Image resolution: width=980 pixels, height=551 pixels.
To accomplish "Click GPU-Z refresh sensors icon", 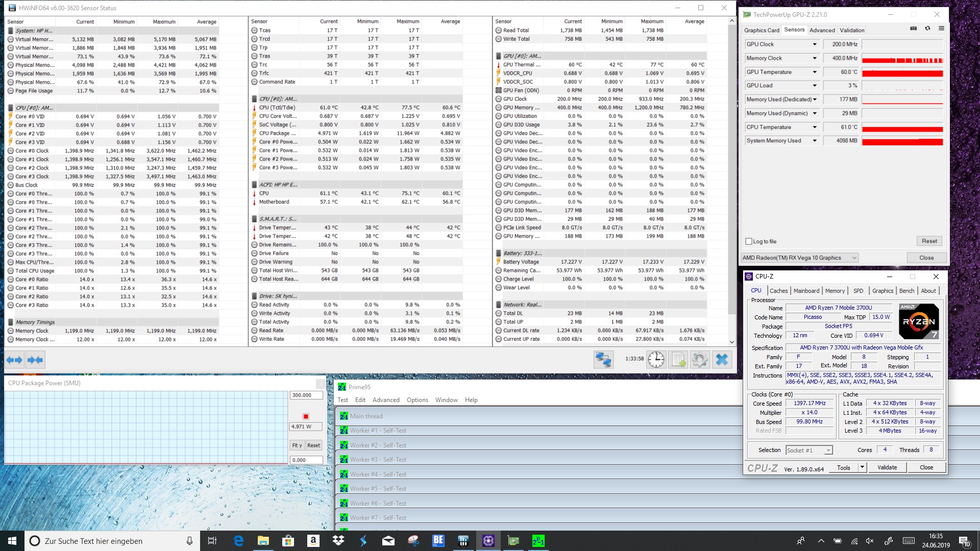I will click(927, 29).
